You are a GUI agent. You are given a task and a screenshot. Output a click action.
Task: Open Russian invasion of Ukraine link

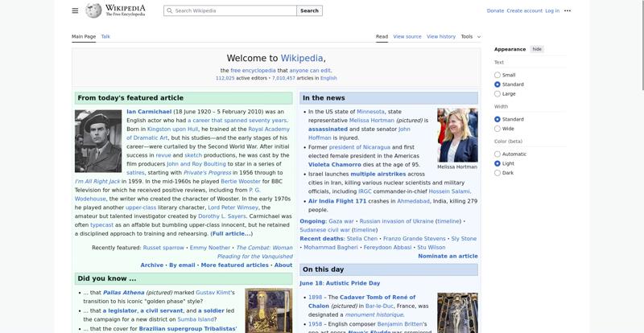coord(396,221)
